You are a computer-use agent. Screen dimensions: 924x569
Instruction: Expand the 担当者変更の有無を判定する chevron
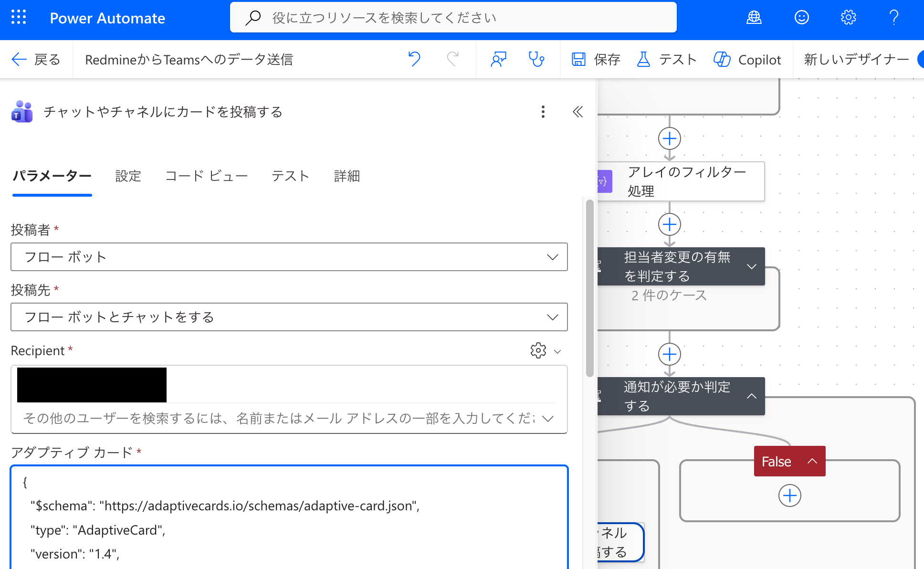[x=752, y=266]
